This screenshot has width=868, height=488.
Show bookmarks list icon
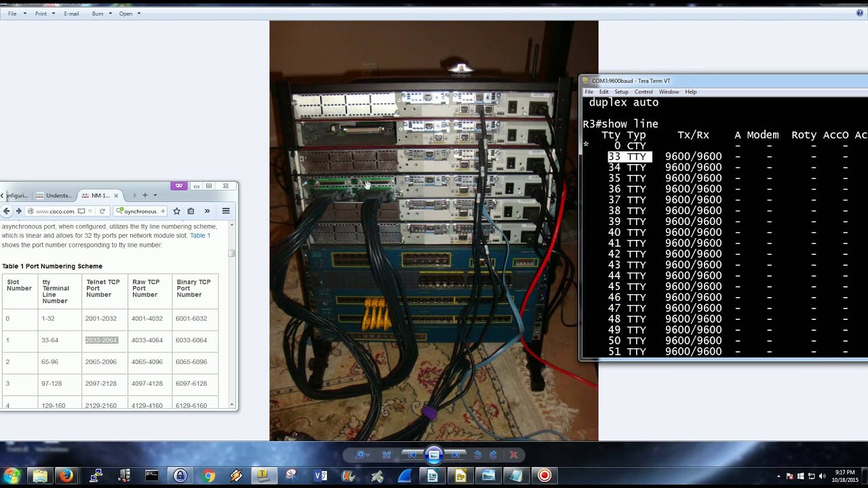point(191,211)
